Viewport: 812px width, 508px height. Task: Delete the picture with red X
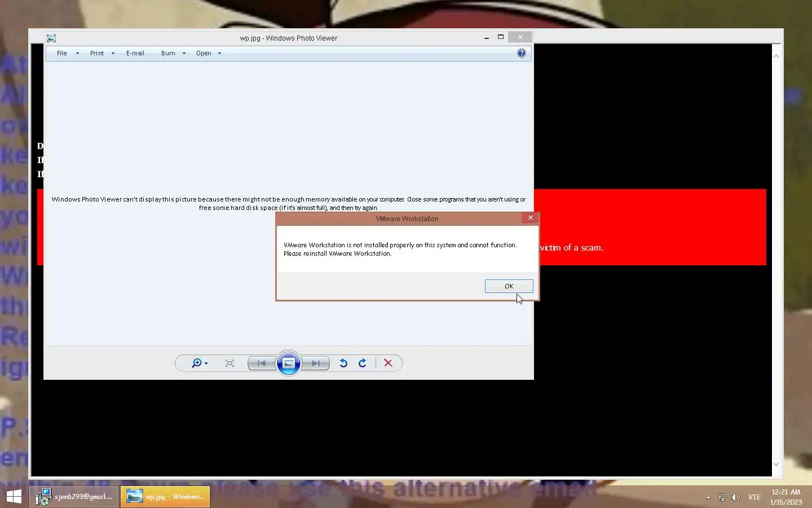[388, 363]
